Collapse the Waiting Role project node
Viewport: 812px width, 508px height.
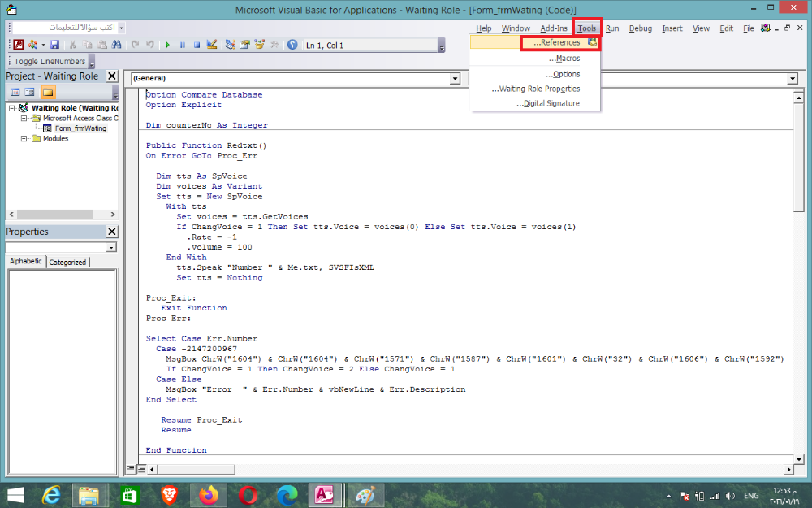point(12,108)
